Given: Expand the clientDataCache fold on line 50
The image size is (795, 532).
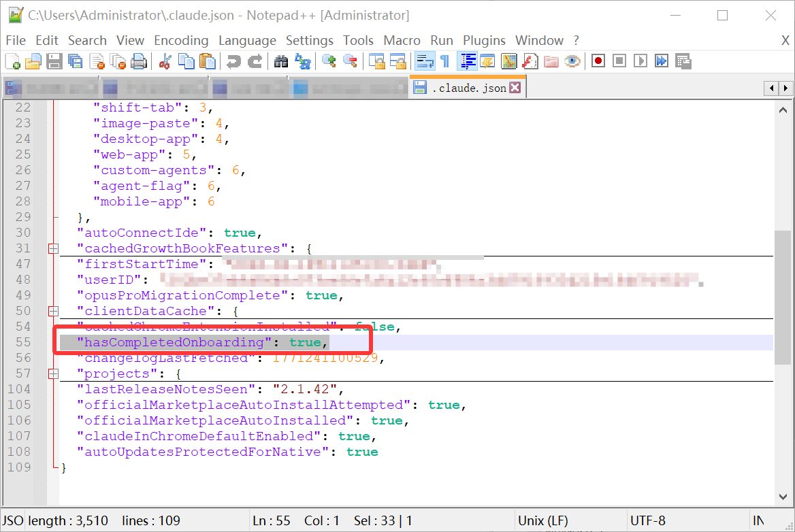Looking at the screenshot, I should pos(52,312).
